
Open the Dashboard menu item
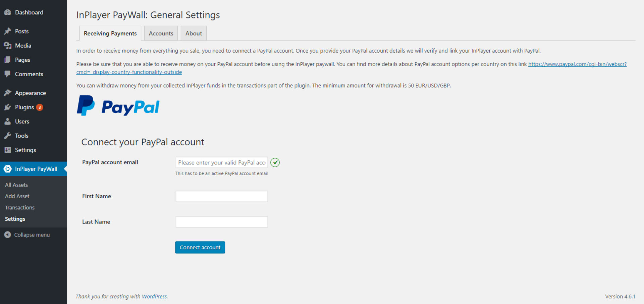tap(34, 12)
